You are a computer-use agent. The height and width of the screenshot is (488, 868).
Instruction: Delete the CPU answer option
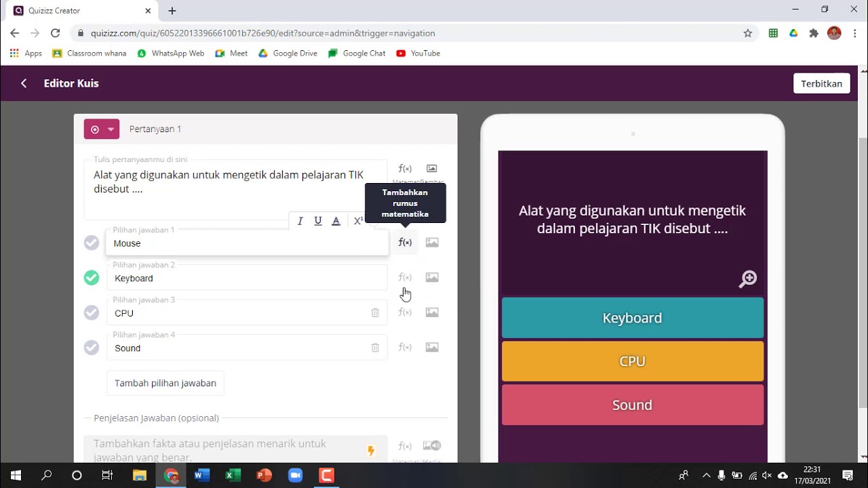pyautogui.click(x=375, y=312)
